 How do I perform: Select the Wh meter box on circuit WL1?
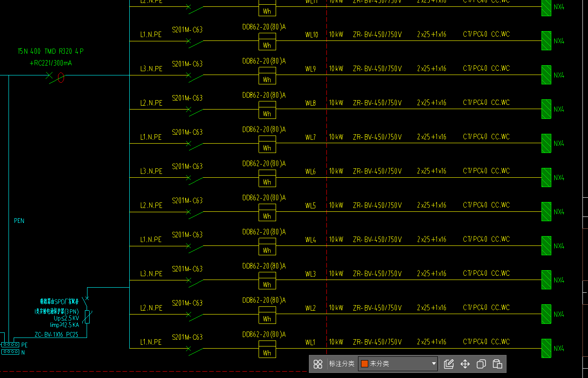click(x=267, y=349)
